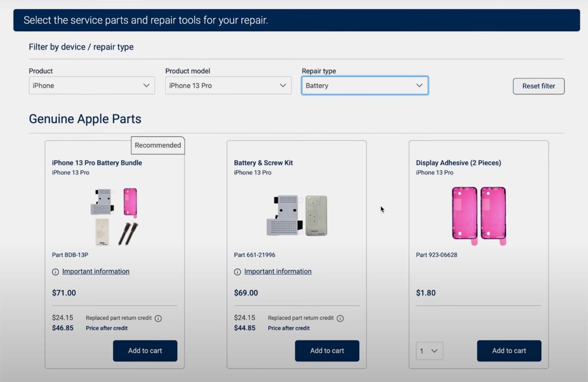Click the Battery & Screw Kit title

pyautogui.click(x=264, y=163)
